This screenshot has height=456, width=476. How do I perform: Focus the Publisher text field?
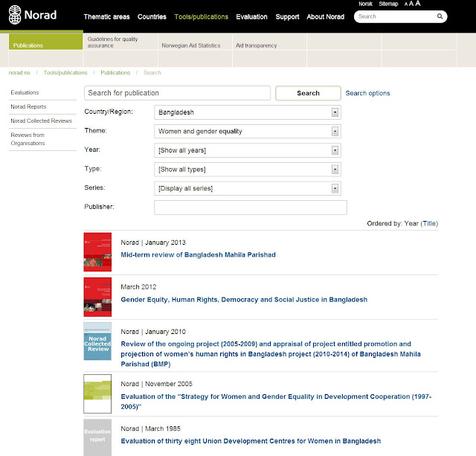point(251,208)
